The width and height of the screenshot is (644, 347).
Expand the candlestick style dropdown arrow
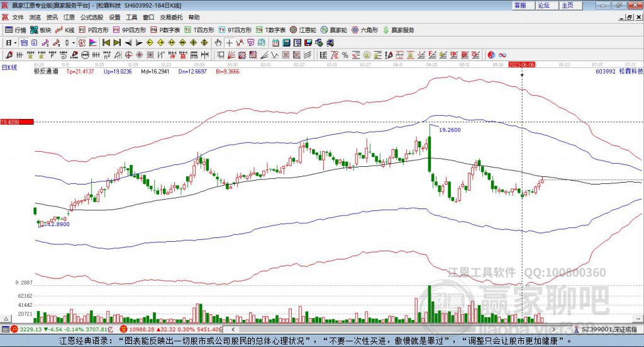pos(74,43)
